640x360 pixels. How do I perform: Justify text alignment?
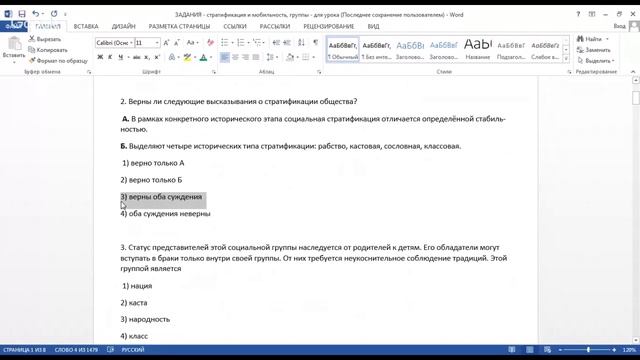256,58
